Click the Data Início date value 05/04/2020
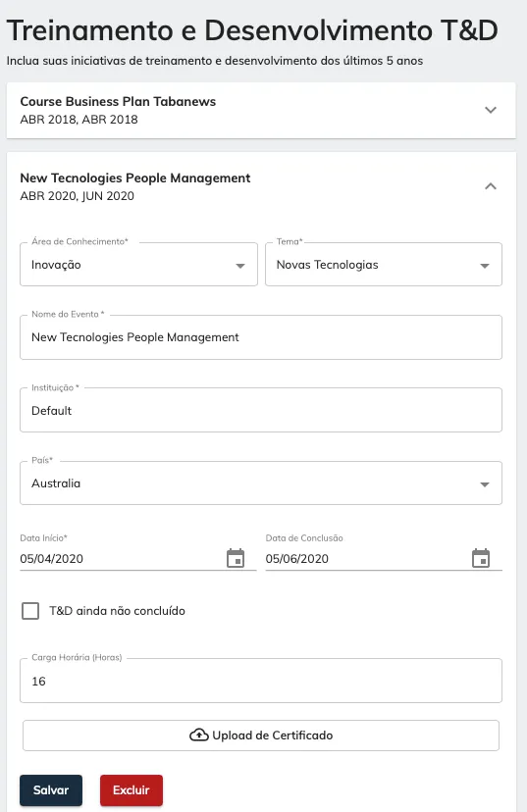The height and width of the screenshot is (812, 527). tap(52, 559)
